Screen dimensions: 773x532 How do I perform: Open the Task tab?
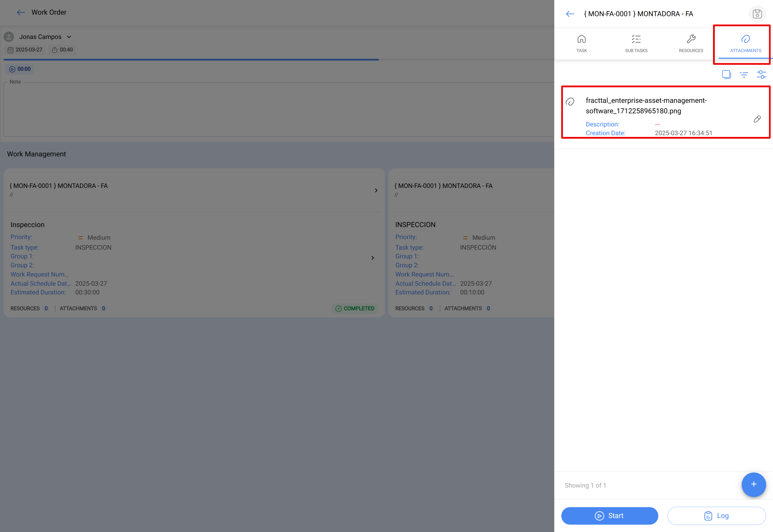582,44
